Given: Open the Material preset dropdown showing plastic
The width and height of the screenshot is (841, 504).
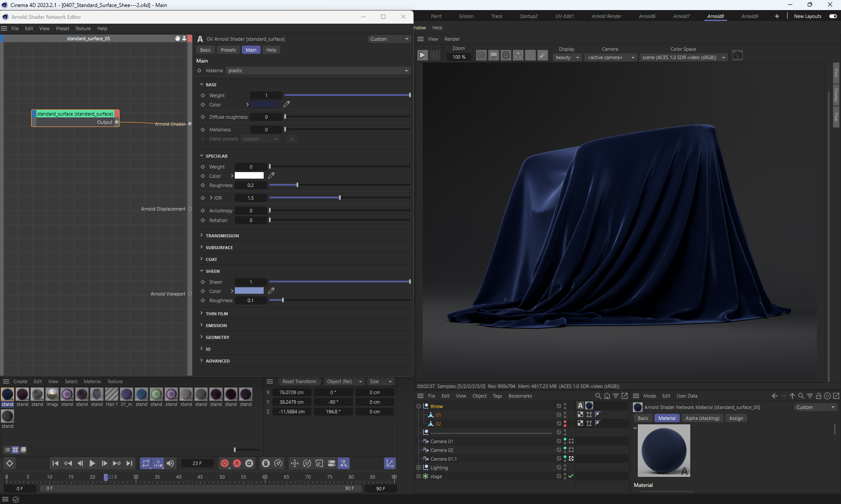Looking at the screenshot, I should (318, 70).
